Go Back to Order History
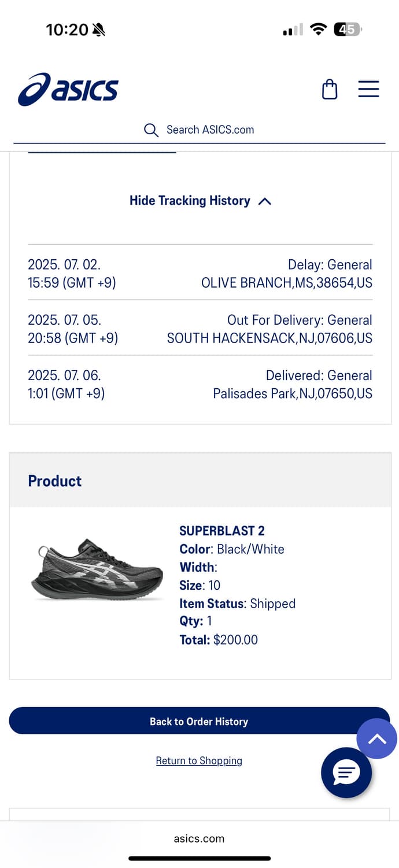Screen dimensions: 399x868 click(199, 721)
